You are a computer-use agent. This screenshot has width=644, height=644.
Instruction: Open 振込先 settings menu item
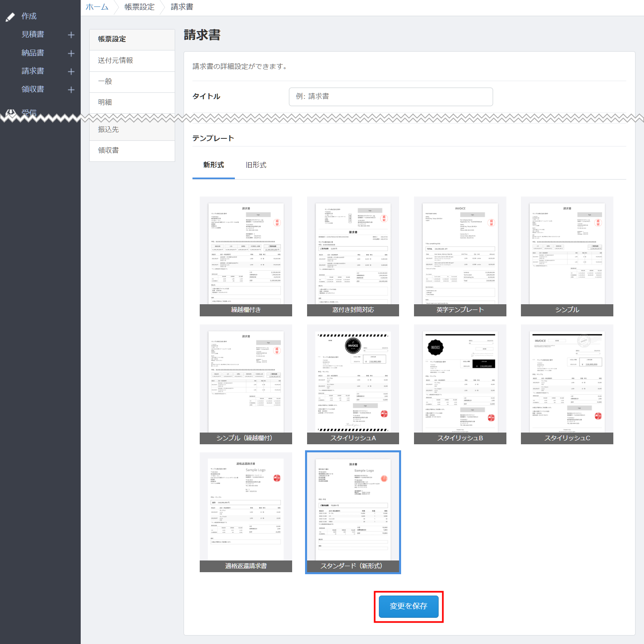[x=132, y=130]
